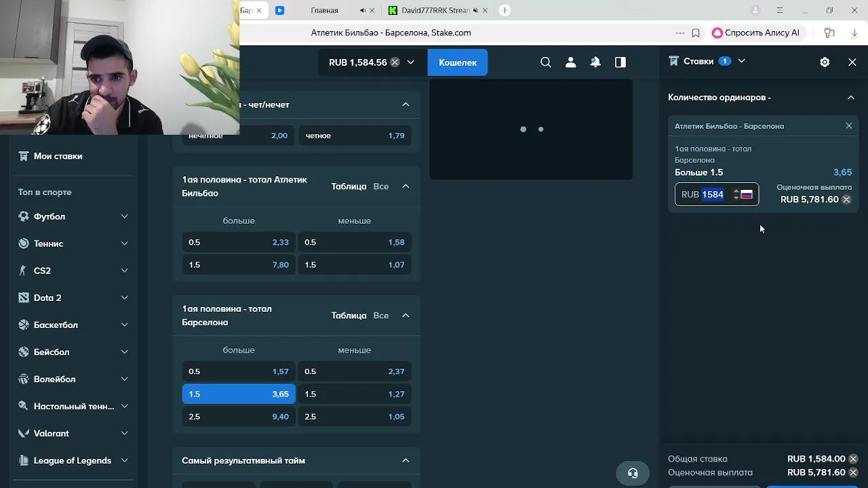The image size is (868, 488).
Task: Adjust stake with the spinner arrows
Action: (x=736, y=195)
